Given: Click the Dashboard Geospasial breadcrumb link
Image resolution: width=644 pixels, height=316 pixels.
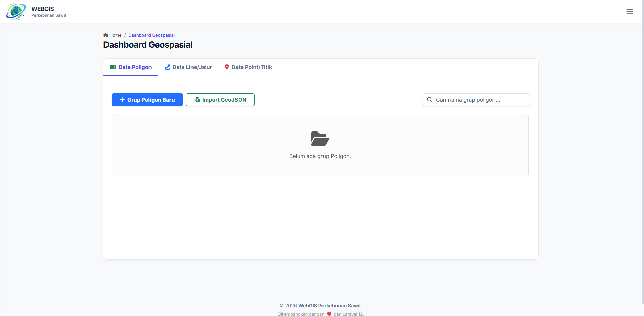Looking at the screenshot, I should click(x=152, y=35).
